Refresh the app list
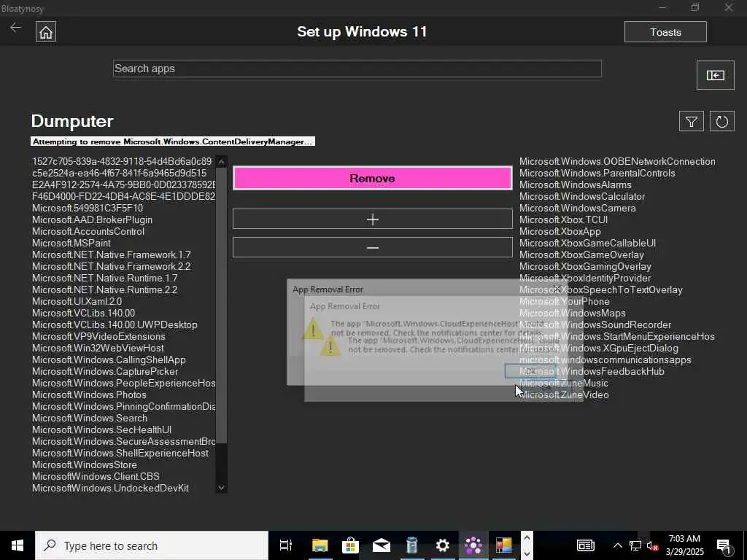The height and width of the screenshot is (560, 747). (721, 122)
